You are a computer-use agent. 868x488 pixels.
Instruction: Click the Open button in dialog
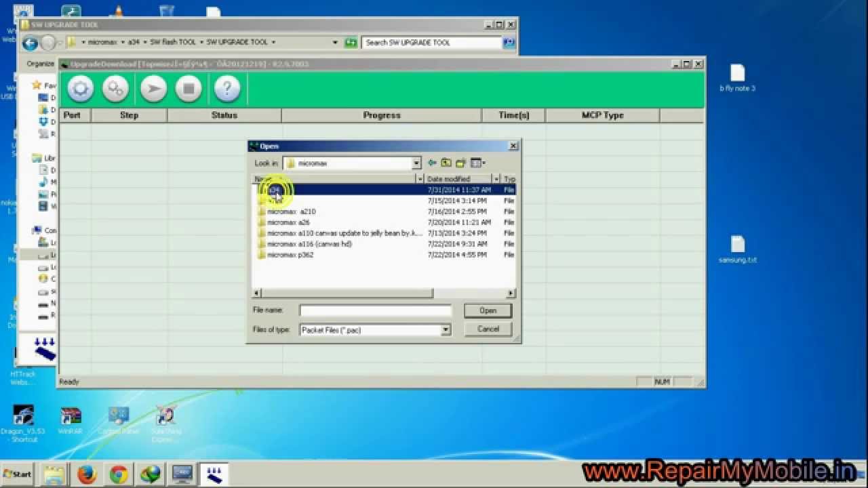(x=488, y=310)
